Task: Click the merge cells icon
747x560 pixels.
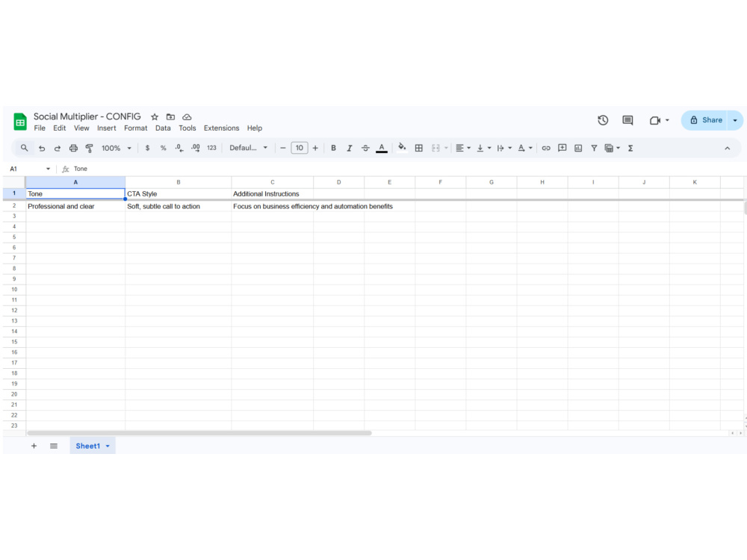Action: [436, 148]
